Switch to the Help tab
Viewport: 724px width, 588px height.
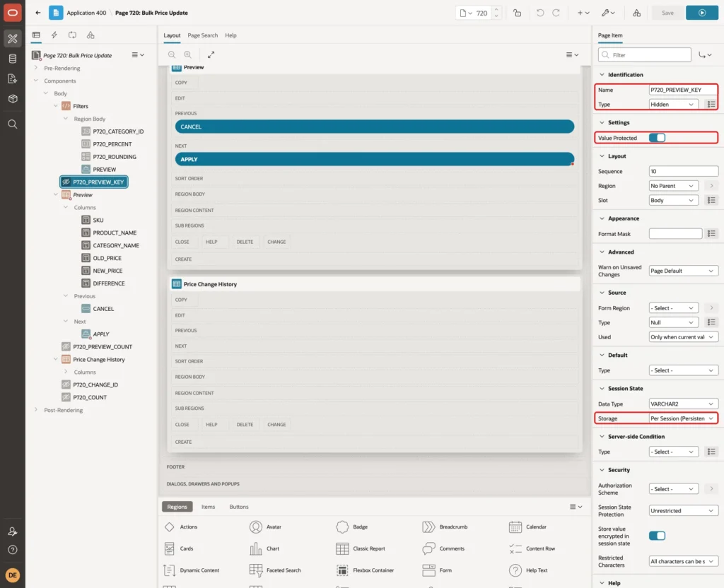[x=230, y=35]
